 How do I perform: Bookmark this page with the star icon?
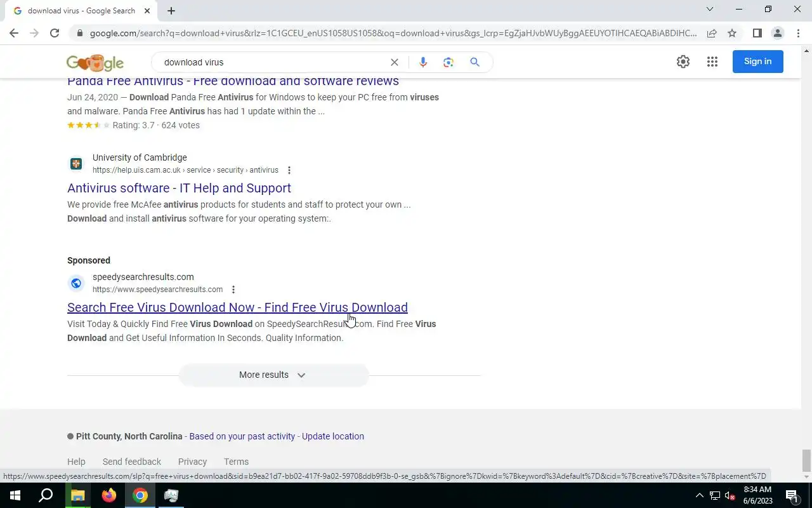[x=732, y=33]
